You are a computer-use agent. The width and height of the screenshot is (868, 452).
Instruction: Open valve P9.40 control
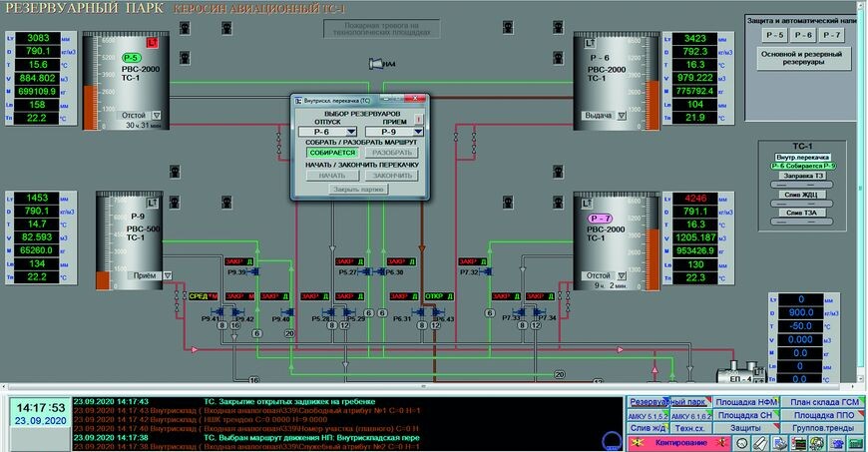pos(288,312)
